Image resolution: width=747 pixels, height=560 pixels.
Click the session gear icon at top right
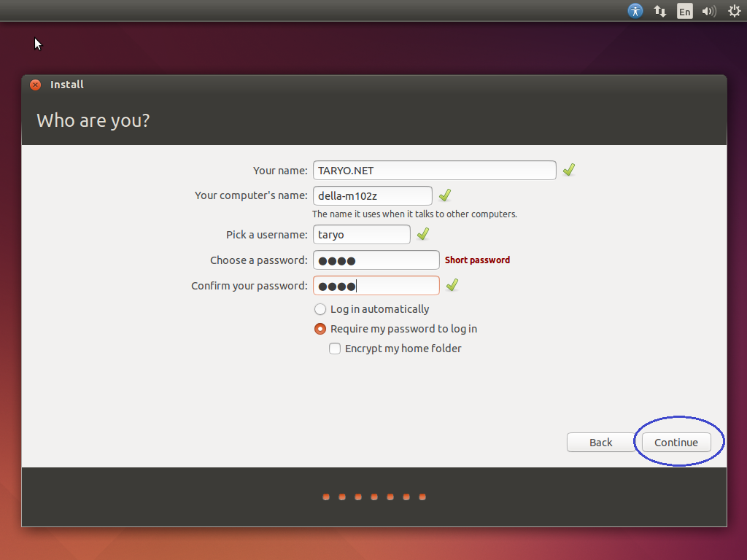click(x=733, y=11)
